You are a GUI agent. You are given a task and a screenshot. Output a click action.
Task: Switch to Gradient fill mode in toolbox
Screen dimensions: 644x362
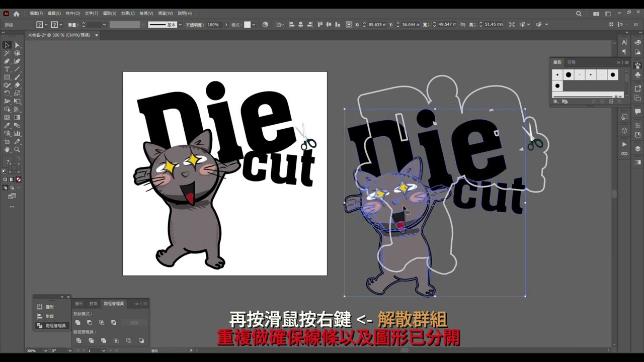coord(12,179)
